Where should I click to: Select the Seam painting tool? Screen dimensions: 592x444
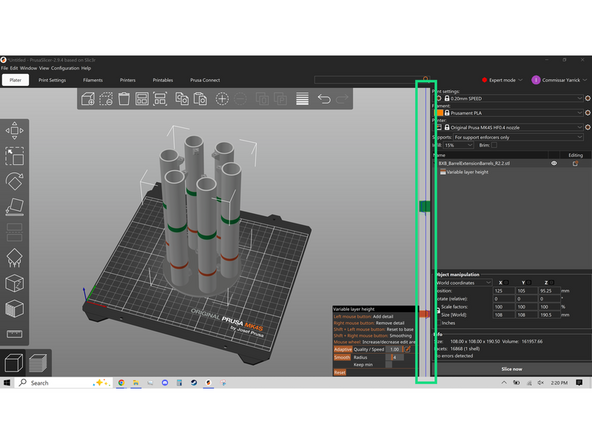pos(14,283)
